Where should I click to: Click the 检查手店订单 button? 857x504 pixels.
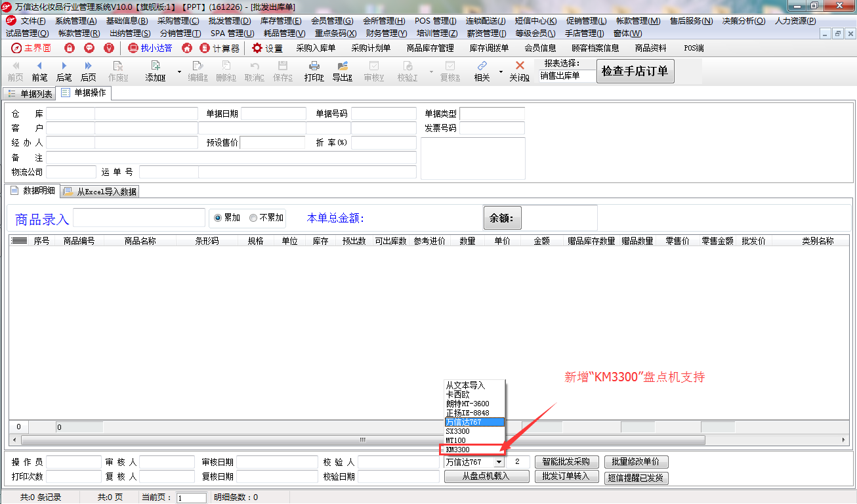click(635, 72)
